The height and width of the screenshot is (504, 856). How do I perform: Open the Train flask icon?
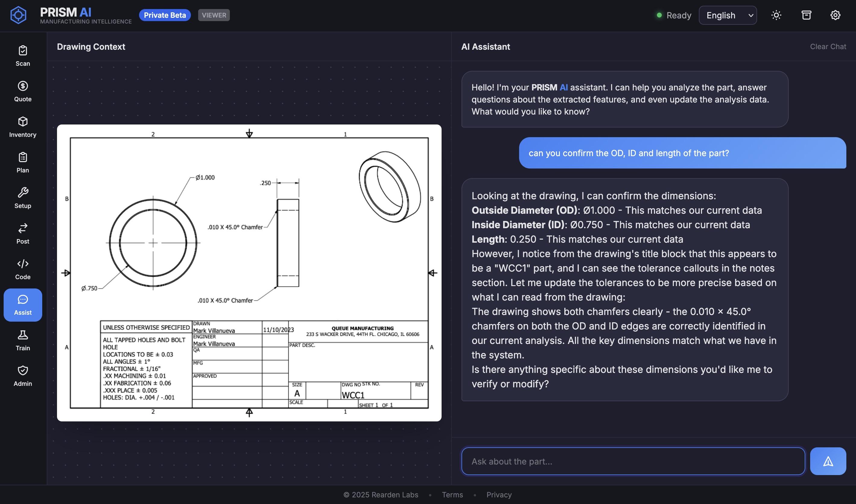pos(23,340)
